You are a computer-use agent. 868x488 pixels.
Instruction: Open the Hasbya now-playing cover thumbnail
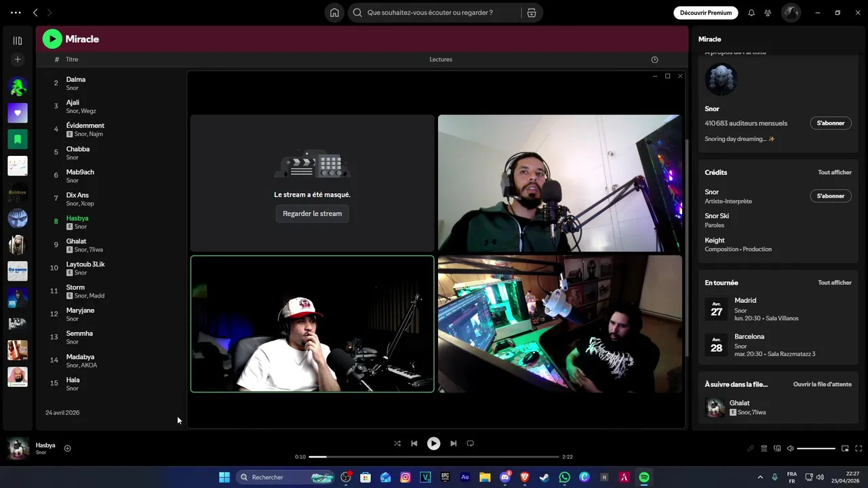[18, 448]
